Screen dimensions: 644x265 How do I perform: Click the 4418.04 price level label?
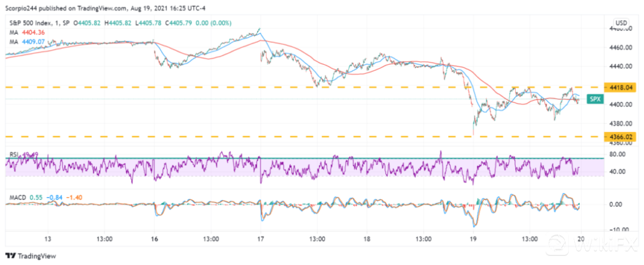pyautogui.click(x=623, y=87)
